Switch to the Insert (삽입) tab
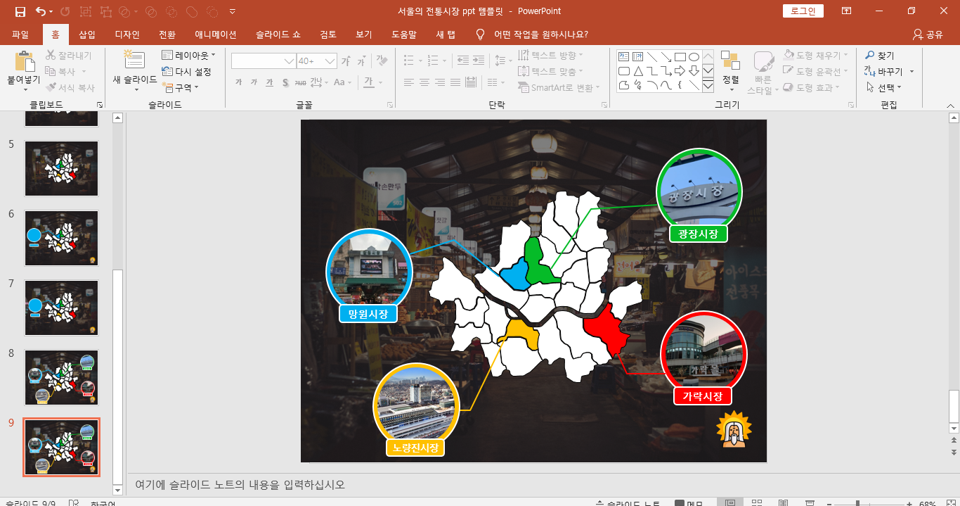 click(87, 34)
